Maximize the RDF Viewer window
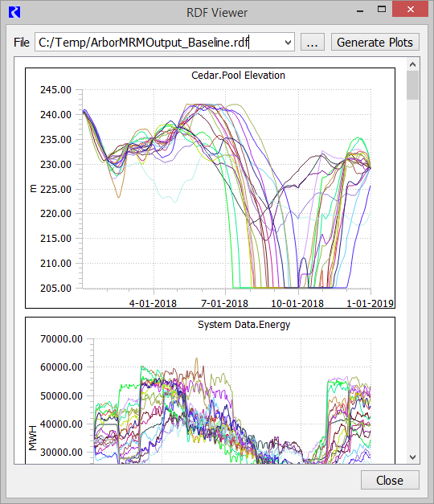The width and height of the screenshot is (434, 504). [x=382, y=10]
